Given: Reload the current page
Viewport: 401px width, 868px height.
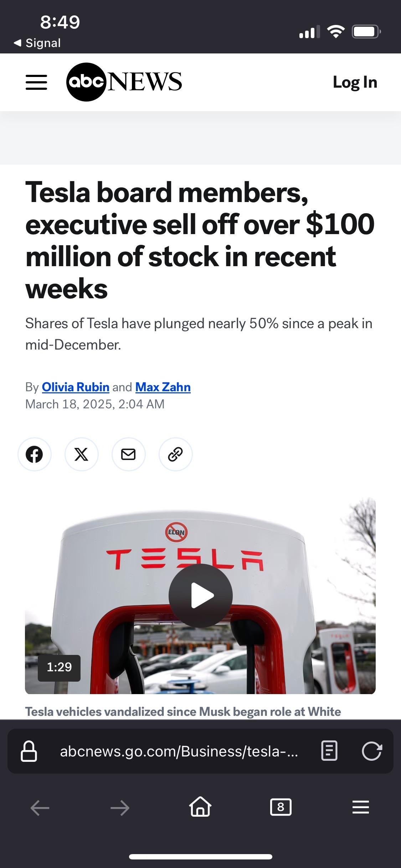Looking at the screenshot, I should pos(372,751).
